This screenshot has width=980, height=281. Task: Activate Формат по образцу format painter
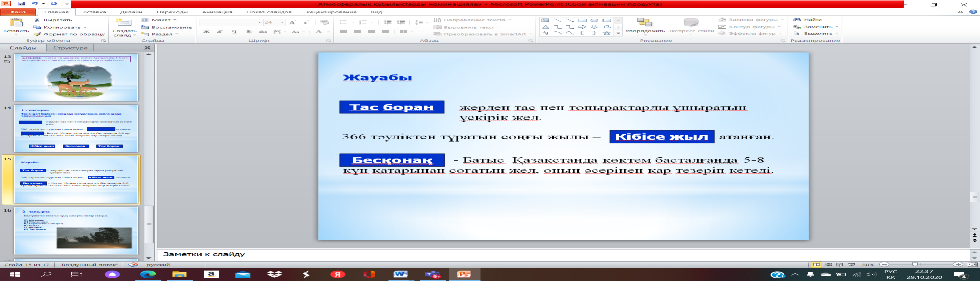click(69, 34)
